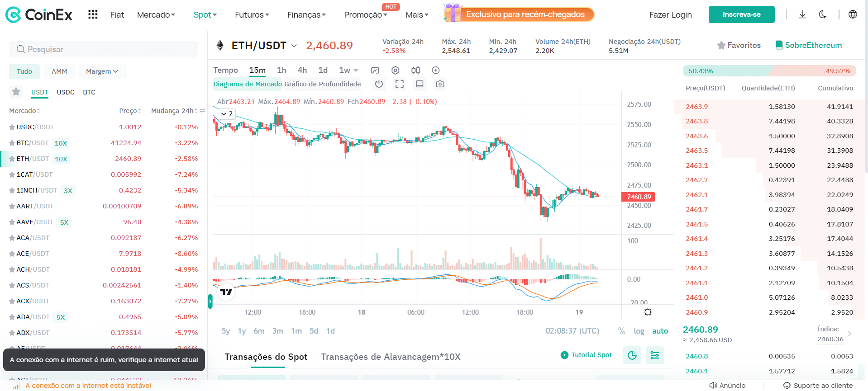Screen dimensions: 868x391
Task: Click the chart reset power icon
Action: pyautogui.click(x=379, y=84)
